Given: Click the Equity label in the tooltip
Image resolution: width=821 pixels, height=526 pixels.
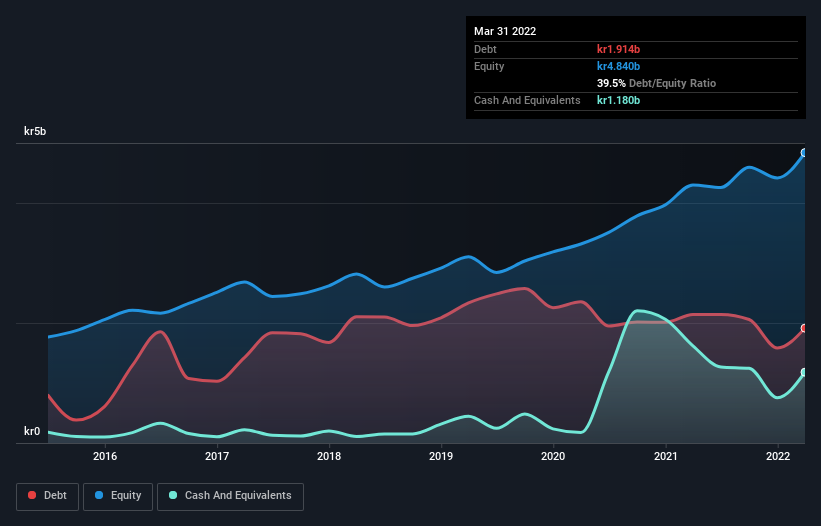Looking at the screenshot, I should click(489, 66).
